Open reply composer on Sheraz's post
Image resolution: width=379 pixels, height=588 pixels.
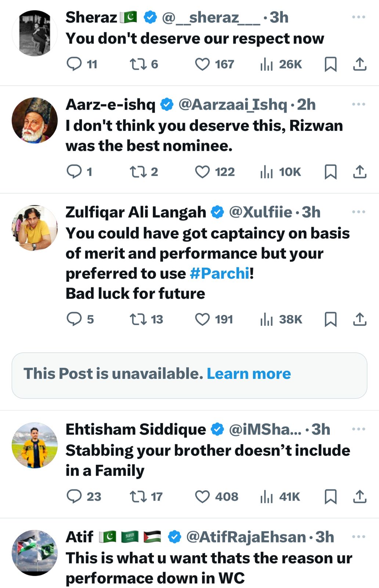(74, 64)
